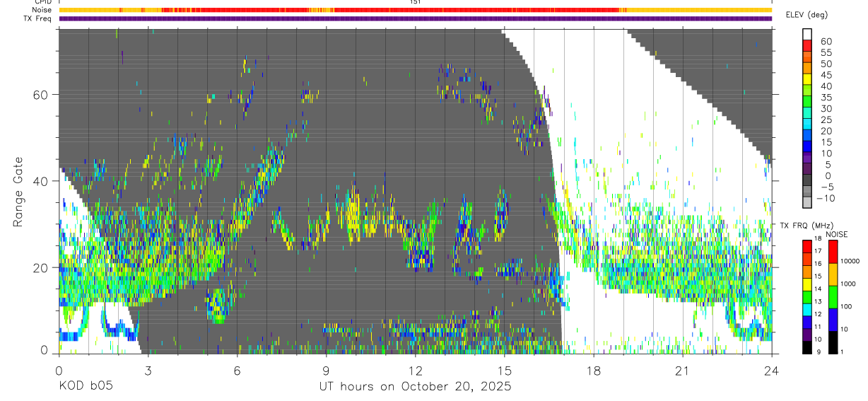Click x-axis tick label "9" on time axis
The height and width of the screenshot is (401, 868).
click(x=326, y=371)
